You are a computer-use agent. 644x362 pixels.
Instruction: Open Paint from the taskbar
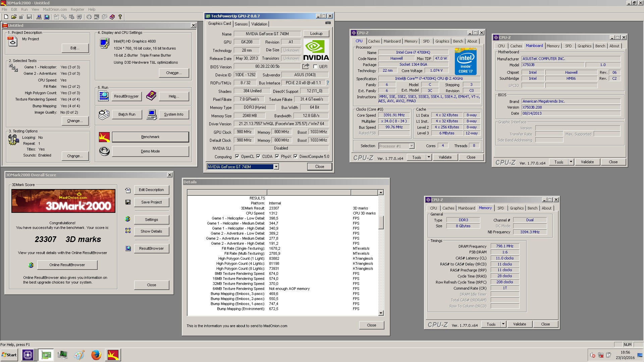click(79, 355)
